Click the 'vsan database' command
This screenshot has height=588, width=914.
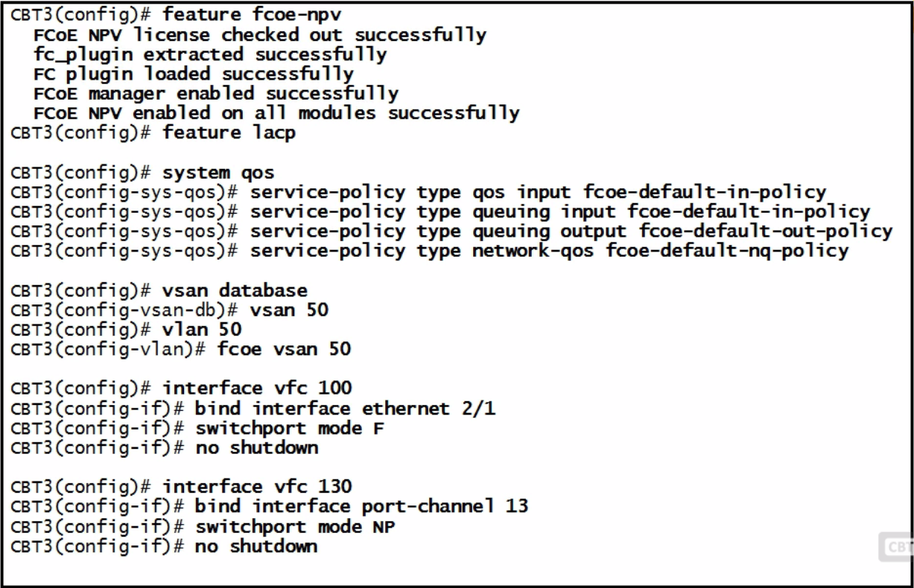tap(235, 290)
